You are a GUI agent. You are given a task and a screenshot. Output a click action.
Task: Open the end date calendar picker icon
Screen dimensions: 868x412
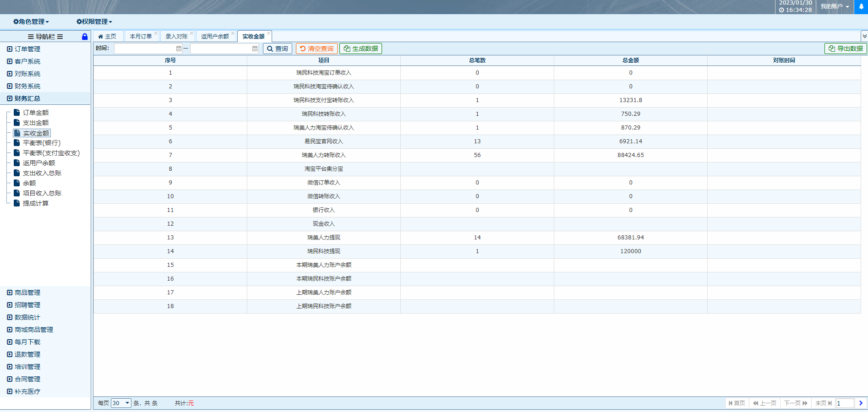click(255, 49)
